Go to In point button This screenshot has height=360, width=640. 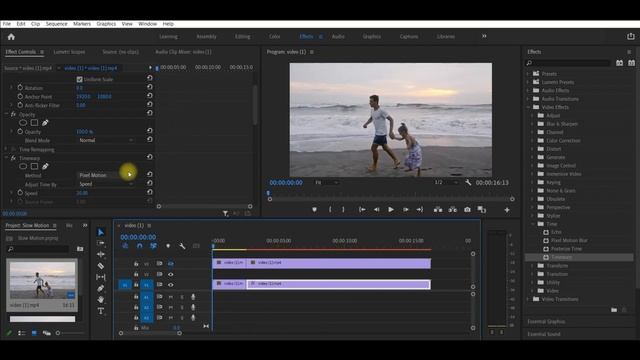click(x=362, y=209)
